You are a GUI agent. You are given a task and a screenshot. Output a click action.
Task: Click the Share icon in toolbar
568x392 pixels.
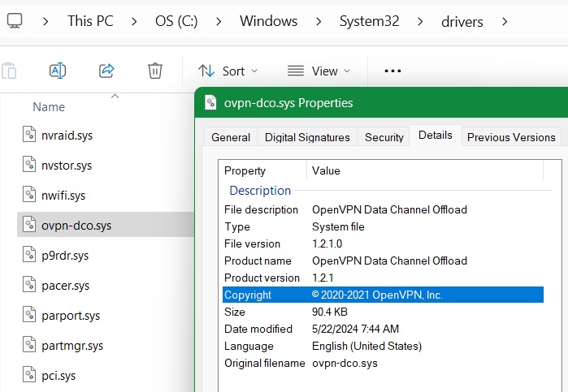(106, 71)
